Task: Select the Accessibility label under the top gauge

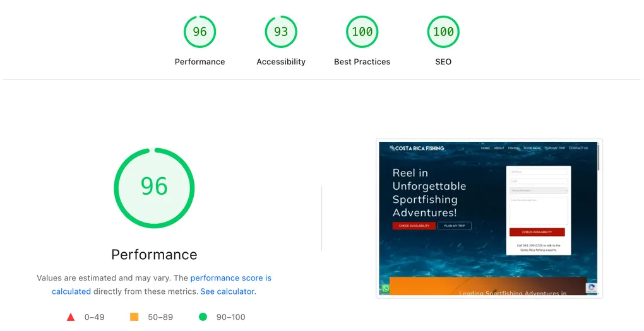Action: click(281, 62)
